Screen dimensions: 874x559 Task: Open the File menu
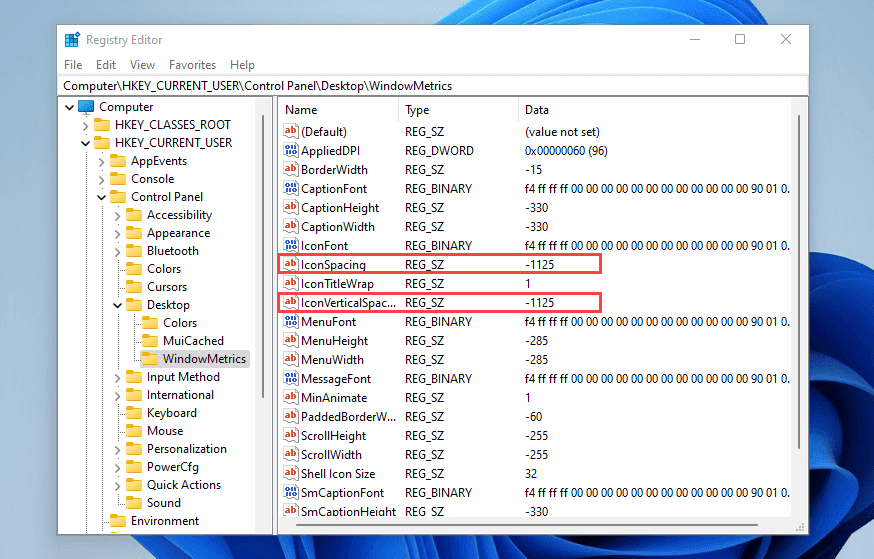[73, 65]
